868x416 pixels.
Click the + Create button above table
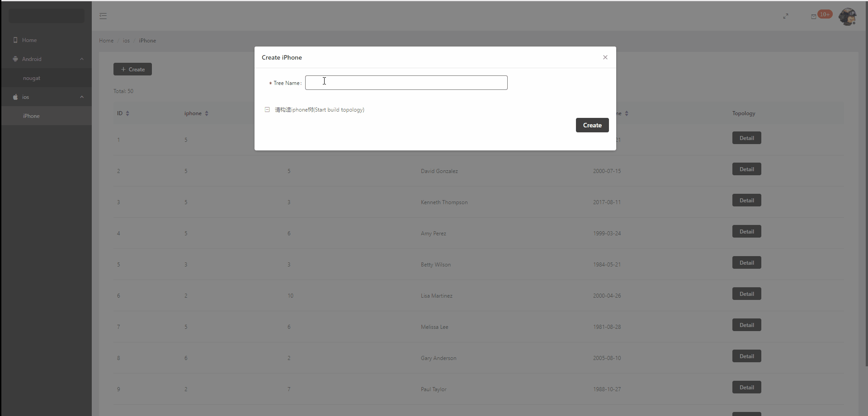[x=132, y=69]
